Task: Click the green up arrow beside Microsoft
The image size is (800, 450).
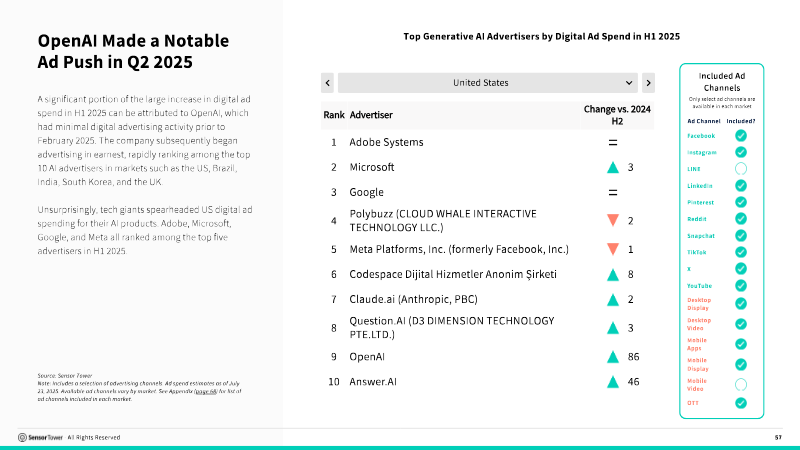Action: 613,167
